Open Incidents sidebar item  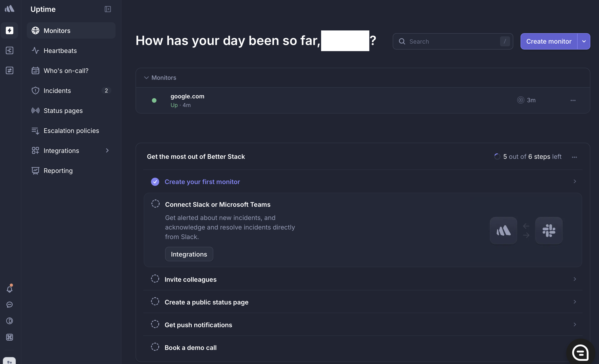point(57,91)
